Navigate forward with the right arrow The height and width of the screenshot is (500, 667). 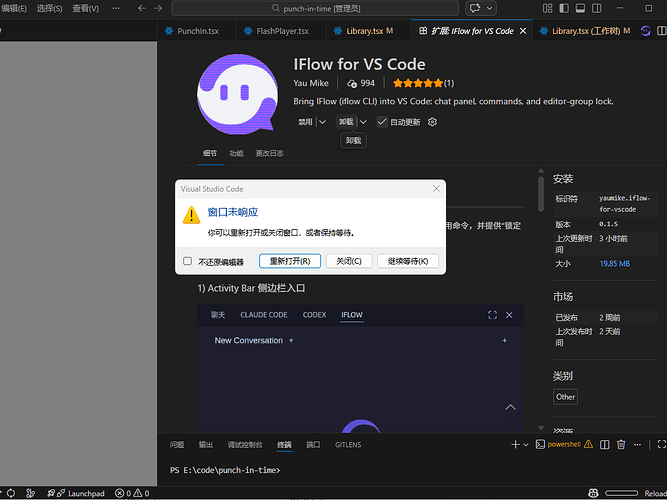pyautogui.click(x=159, y=8)
